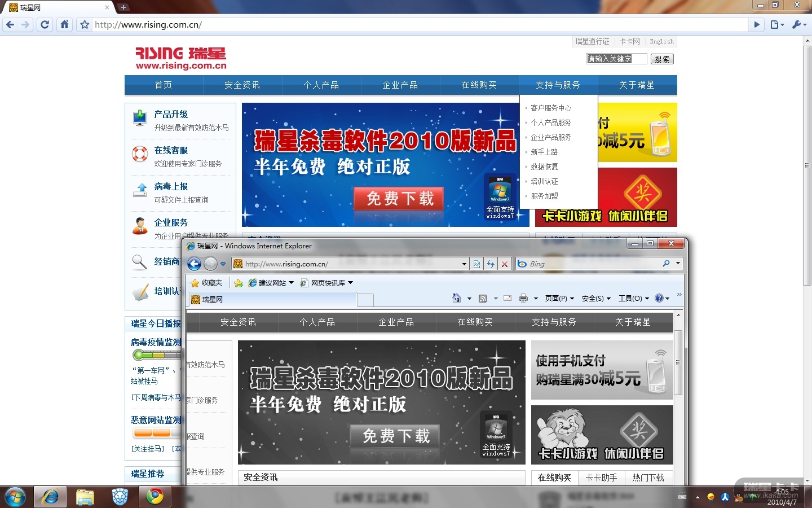Click the 企业服务 person icon
The image size is (812, 508).
tap(140, 226)
